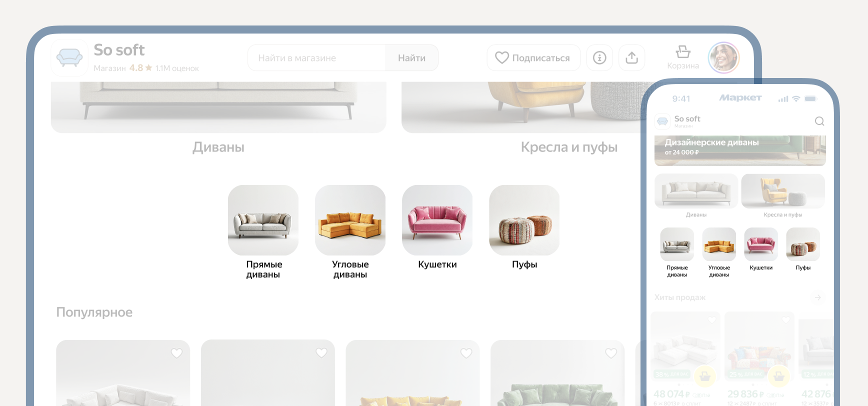Click the share icon in tablet header
The height and width of the screenshot is (406, 868).
pyautogui.click(x=632, y=58)
